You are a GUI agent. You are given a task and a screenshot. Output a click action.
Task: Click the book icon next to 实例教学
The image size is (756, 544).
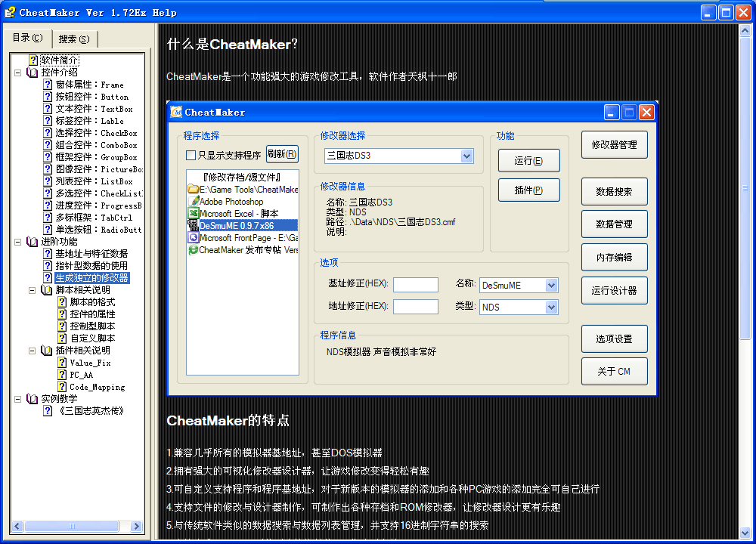(33, 398)
